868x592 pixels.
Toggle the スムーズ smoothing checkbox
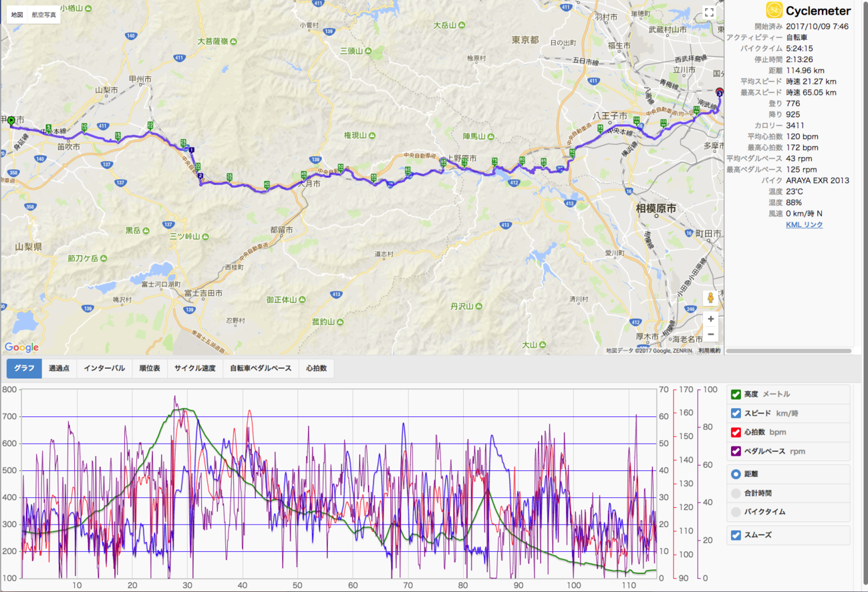click(736, 535)
